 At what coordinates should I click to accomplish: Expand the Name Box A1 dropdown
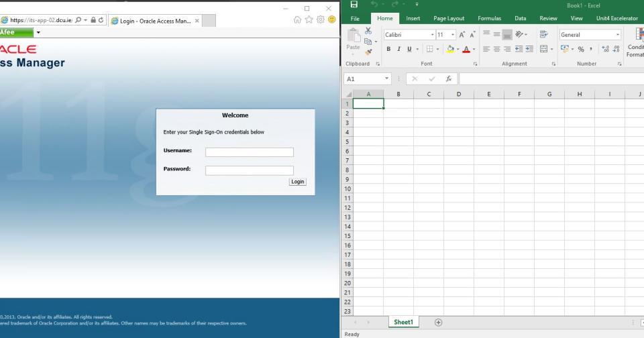(x=386, y=78)
